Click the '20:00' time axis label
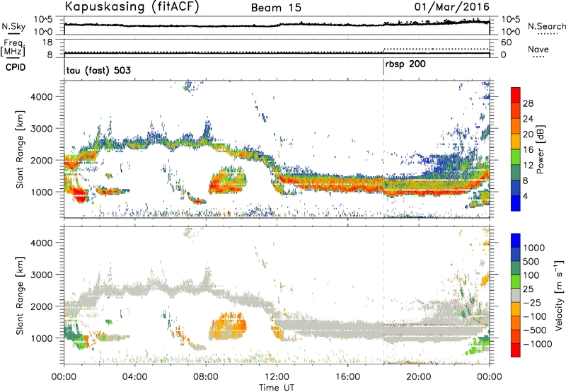Image resolution: width=566 pixels, height=392 pixels. coord(418,377)
